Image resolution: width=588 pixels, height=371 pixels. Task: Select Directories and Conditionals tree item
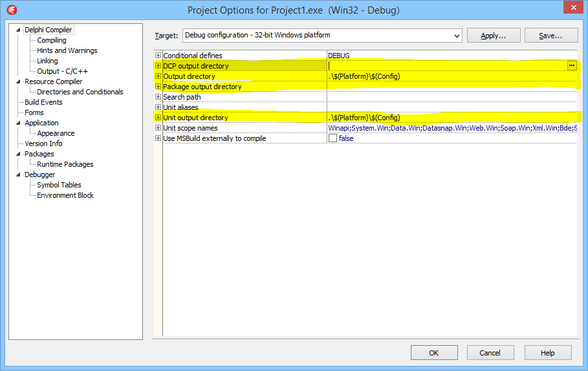point(80,92)
